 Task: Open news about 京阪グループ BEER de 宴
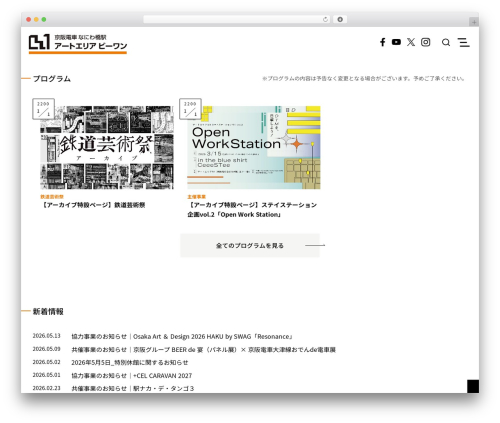point(203,349)
